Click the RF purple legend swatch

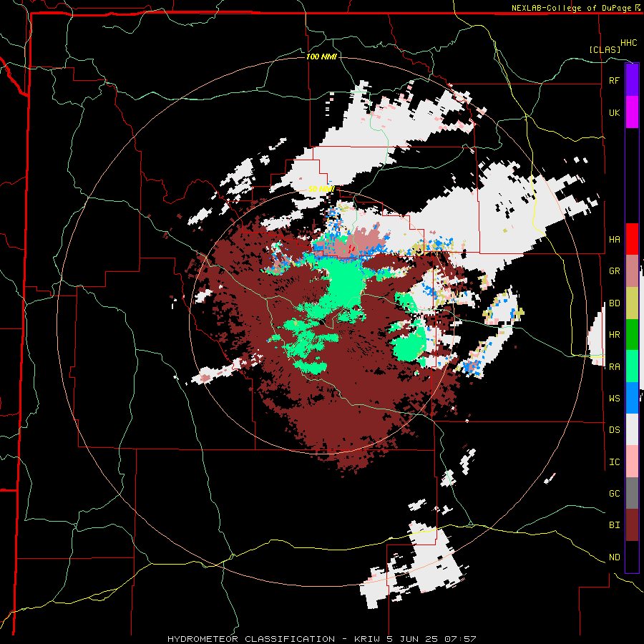tap(632, 80)
